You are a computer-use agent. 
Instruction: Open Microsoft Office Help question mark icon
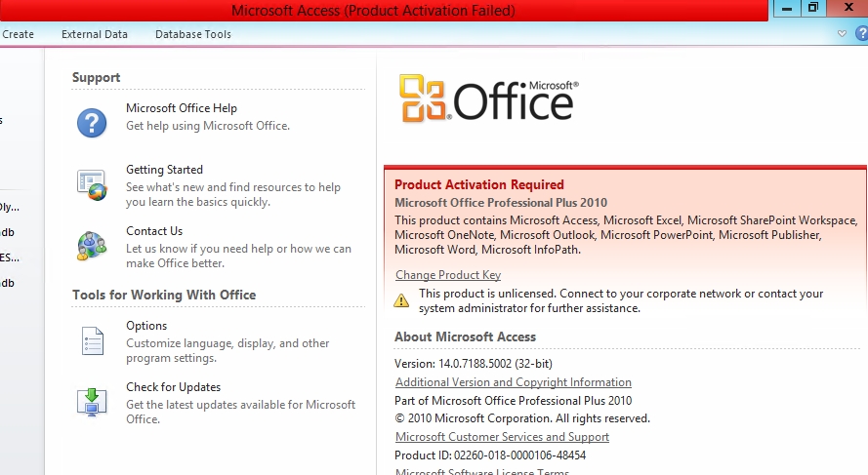92,123
